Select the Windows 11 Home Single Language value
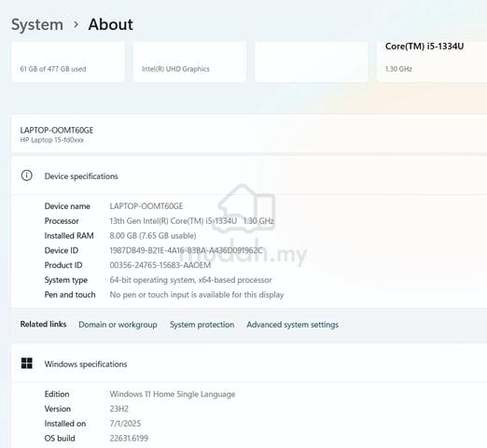487x448 pixels. [173, 394]
